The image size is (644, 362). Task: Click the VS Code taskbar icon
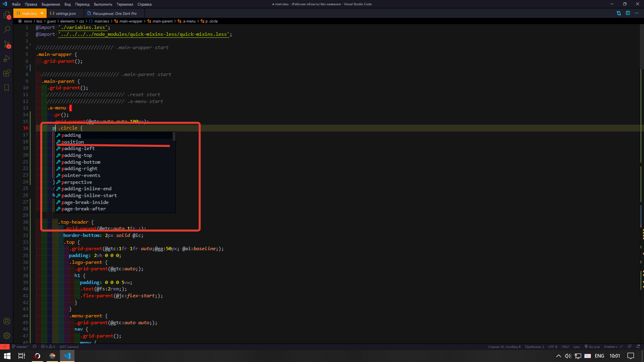pyautogui.click(x=67, y=356)
